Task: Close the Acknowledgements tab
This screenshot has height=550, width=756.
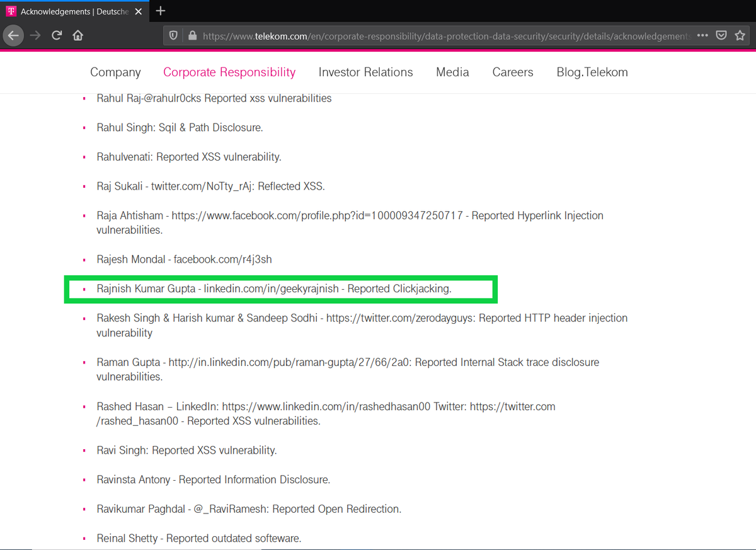Action: tap(139, 11)
